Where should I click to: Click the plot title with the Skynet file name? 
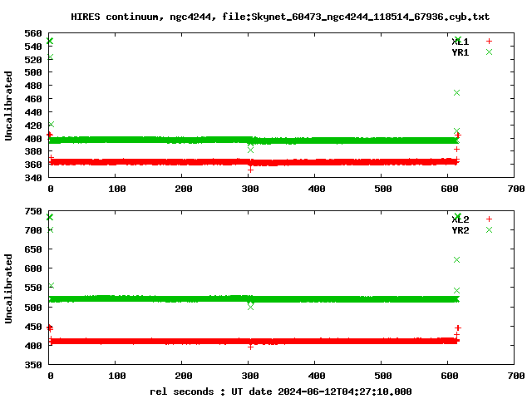[x=280, y=17]
